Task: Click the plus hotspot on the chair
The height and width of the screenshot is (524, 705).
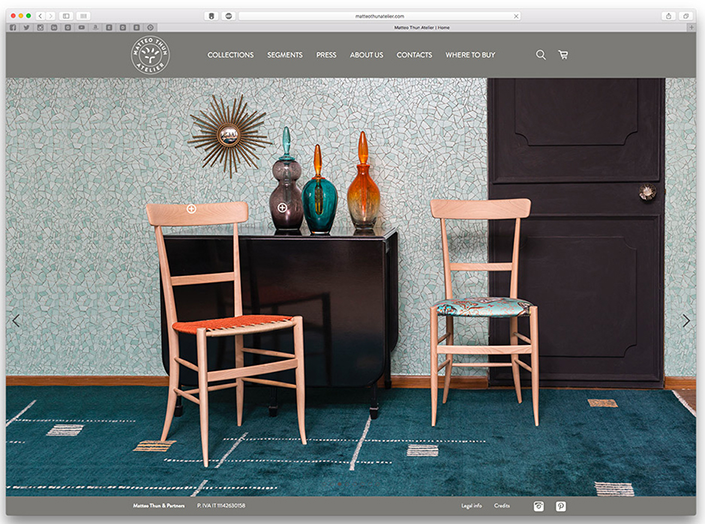Action: (x=191, y=210)
